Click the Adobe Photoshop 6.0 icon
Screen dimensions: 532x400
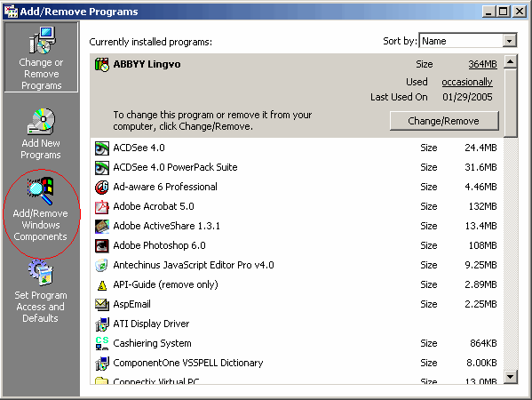[x=102, y=245]
